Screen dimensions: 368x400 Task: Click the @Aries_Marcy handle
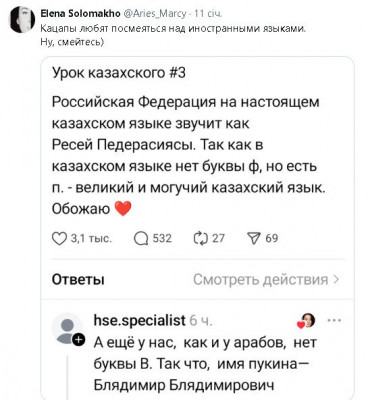(155, 14)
